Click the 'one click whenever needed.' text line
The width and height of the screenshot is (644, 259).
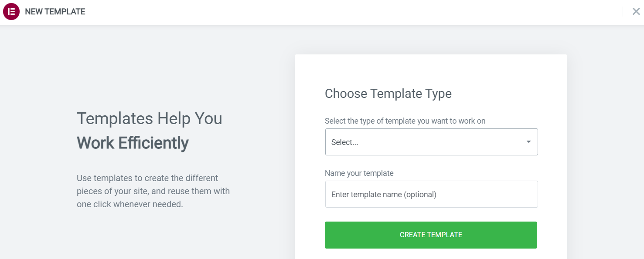click(x=130, y=204)
